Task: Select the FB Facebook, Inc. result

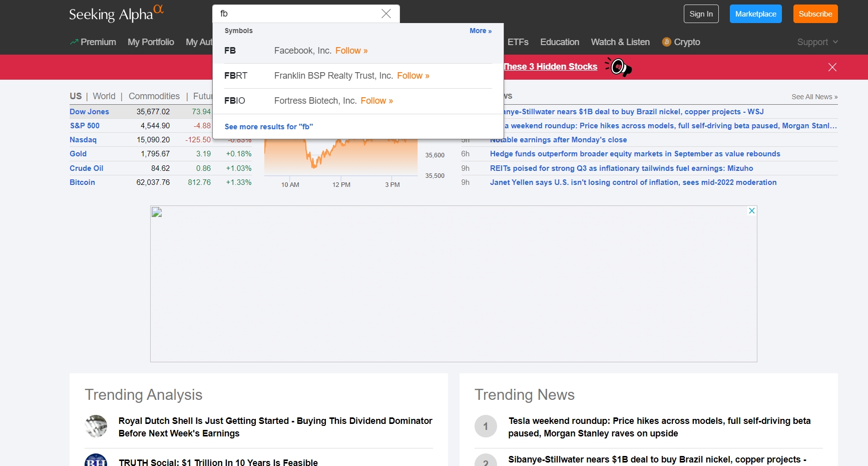Action: 358,51
